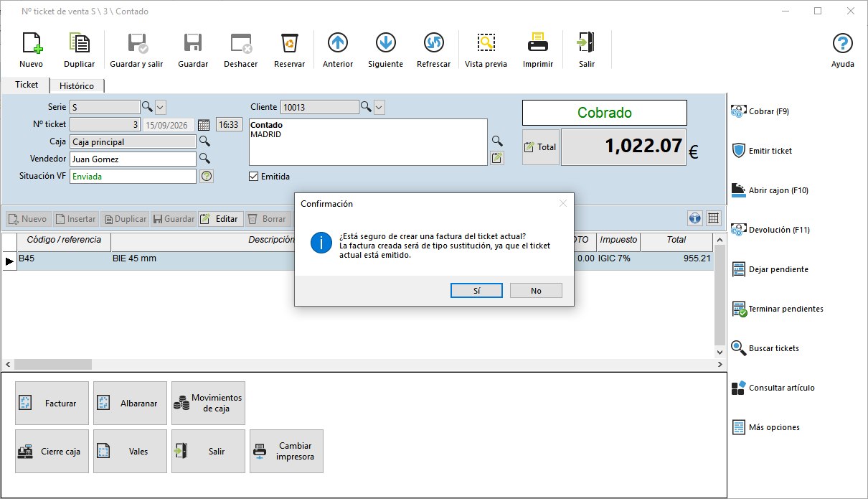Image resolution: width=868 pixels, height=499 pixels.
Task: Click the Editar line button
Action: coord(220,219)
